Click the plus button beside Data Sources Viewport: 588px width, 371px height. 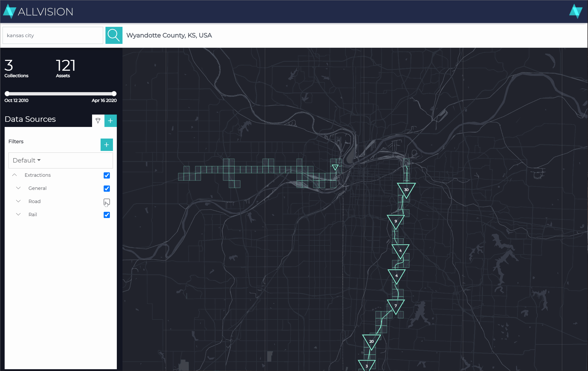[x=110, y=121]
